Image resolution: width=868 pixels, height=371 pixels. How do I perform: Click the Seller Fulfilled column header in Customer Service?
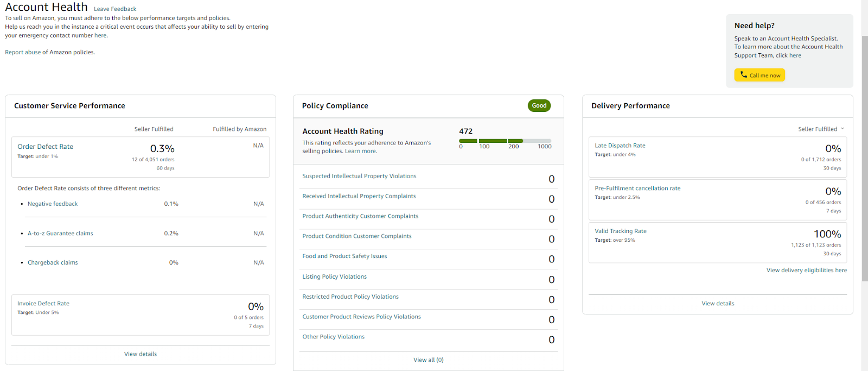coord(154,129)
